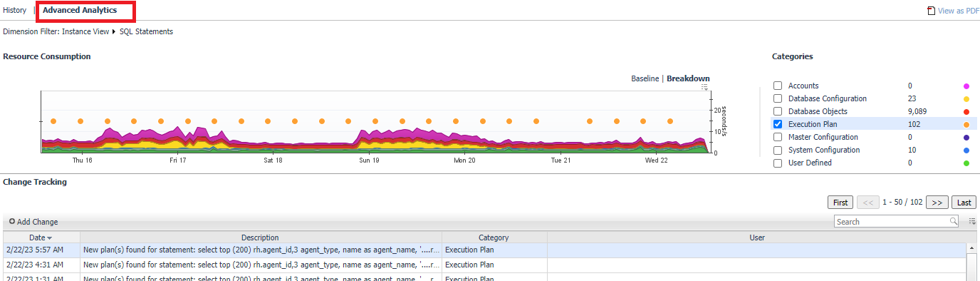Screen dimensions: 980x281
Task: Click the disabled << previous page button
Action: 867,203
